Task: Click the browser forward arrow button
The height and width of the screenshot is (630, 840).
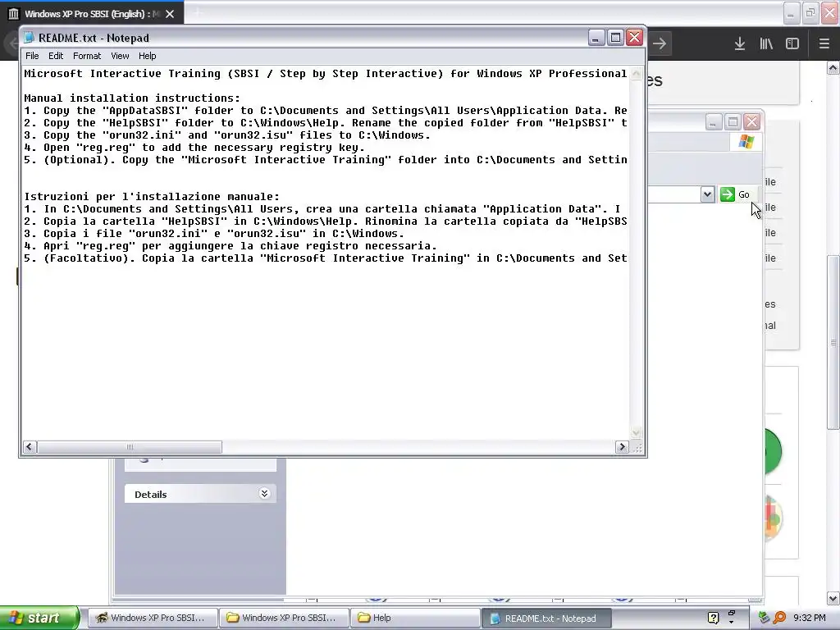Action: [659, 43]
